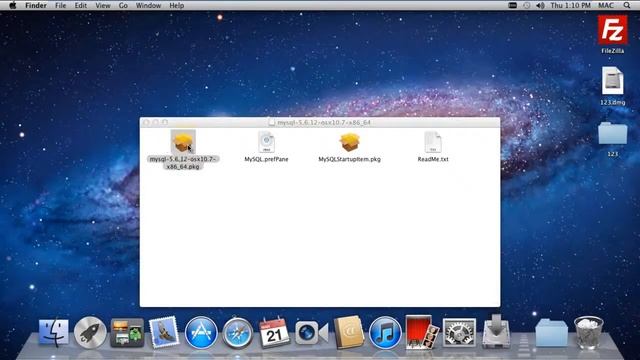Open the Go menu
Screen dimensions: 640x360
coord(123,5)
